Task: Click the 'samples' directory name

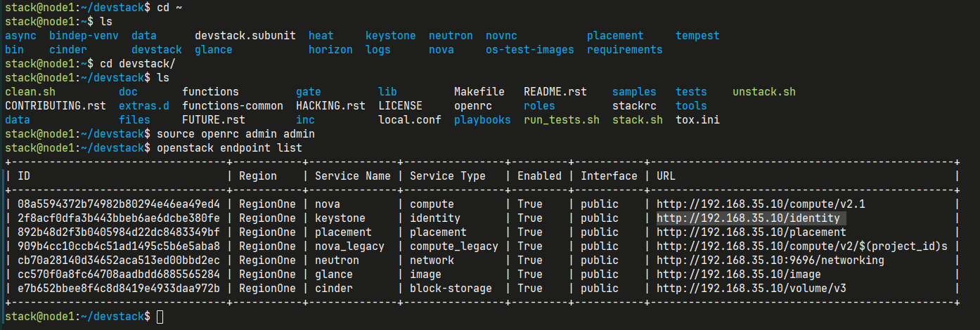Action: [634, 91]
